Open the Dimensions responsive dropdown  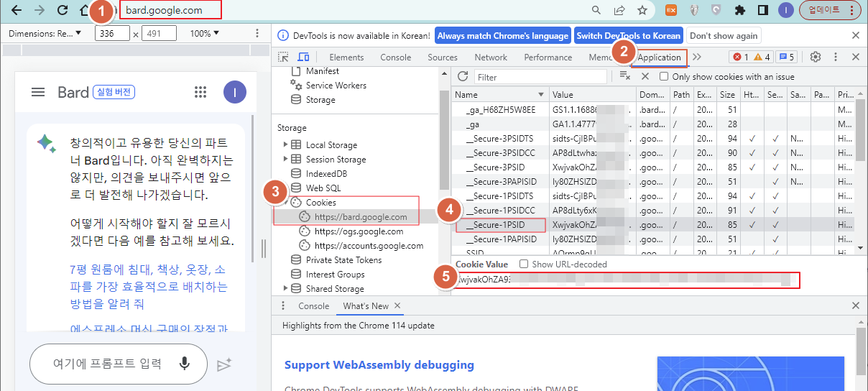click(x=45, y=33)
